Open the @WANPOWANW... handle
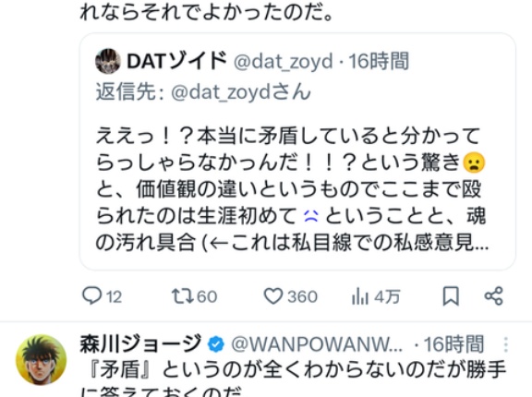Screen dimensions: 532x397 click(317, 344)
